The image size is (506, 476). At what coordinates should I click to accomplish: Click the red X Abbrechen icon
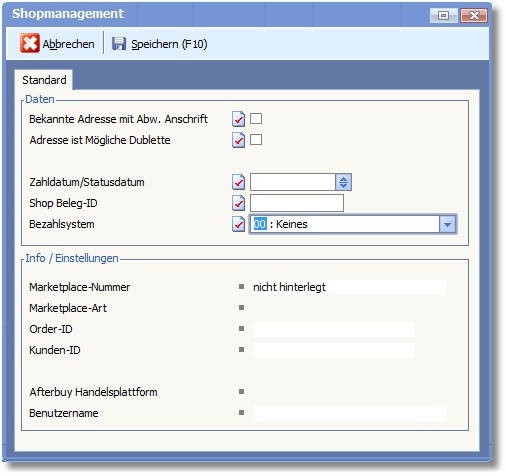[30, 43]
